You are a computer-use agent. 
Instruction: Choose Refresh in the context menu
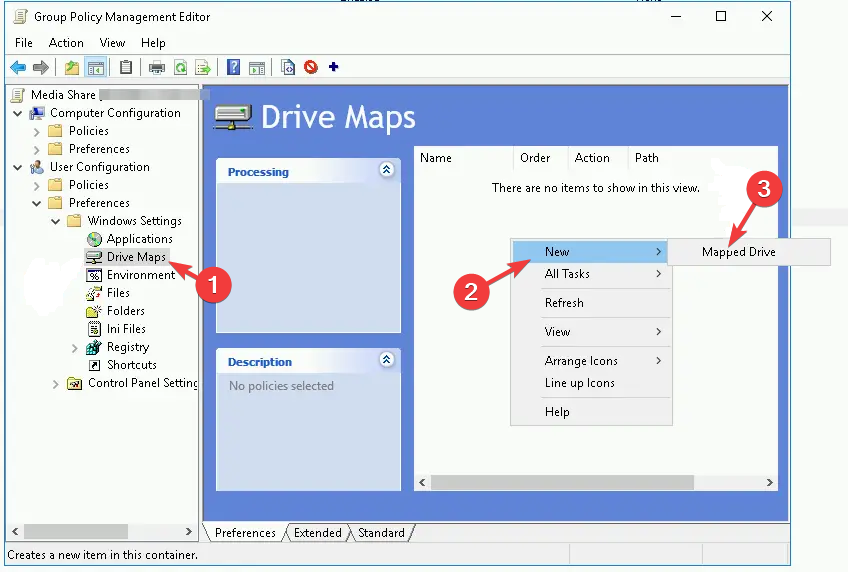point(591,303)
